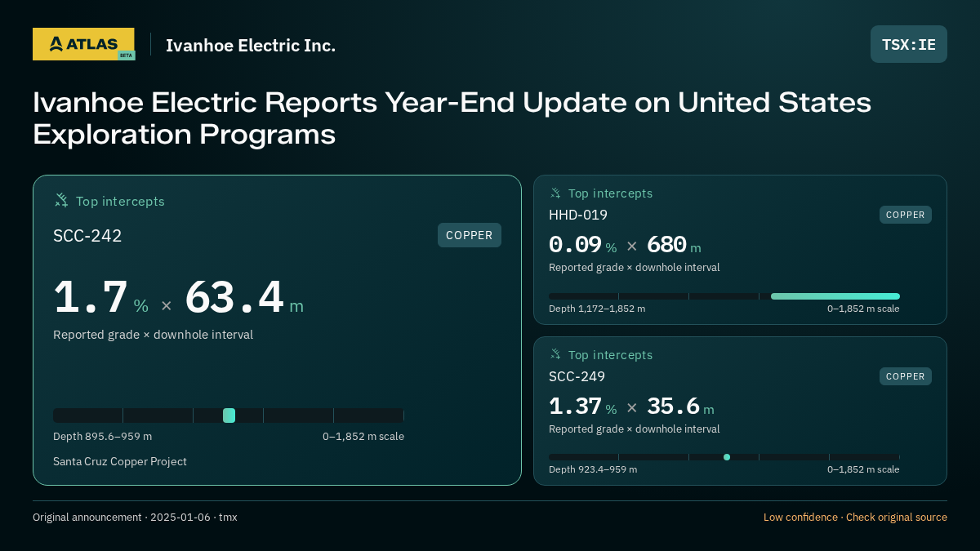Click the scale label in SCC-242 card
980x551 pixels.
click(x=363, y=437)
